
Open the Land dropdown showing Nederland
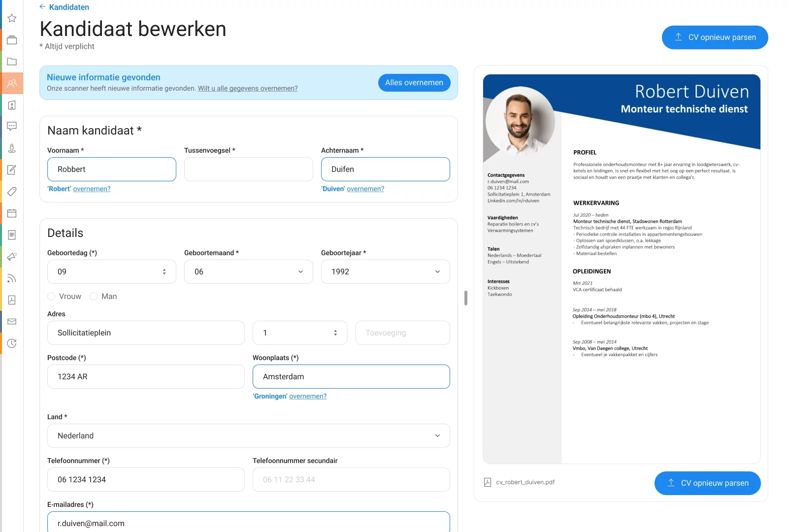pyautogui.click(x=248, y=435)
